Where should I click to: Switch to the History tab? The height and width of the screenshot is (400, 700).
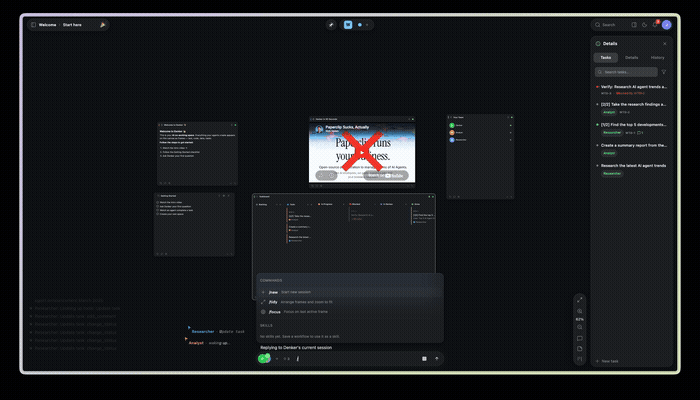point(657,58)
